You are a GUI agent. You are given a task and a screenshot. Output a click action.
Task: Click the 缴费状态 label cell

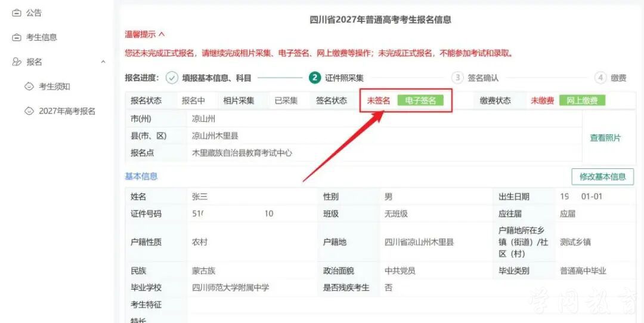pyautogui.click(x=496, y=101)
